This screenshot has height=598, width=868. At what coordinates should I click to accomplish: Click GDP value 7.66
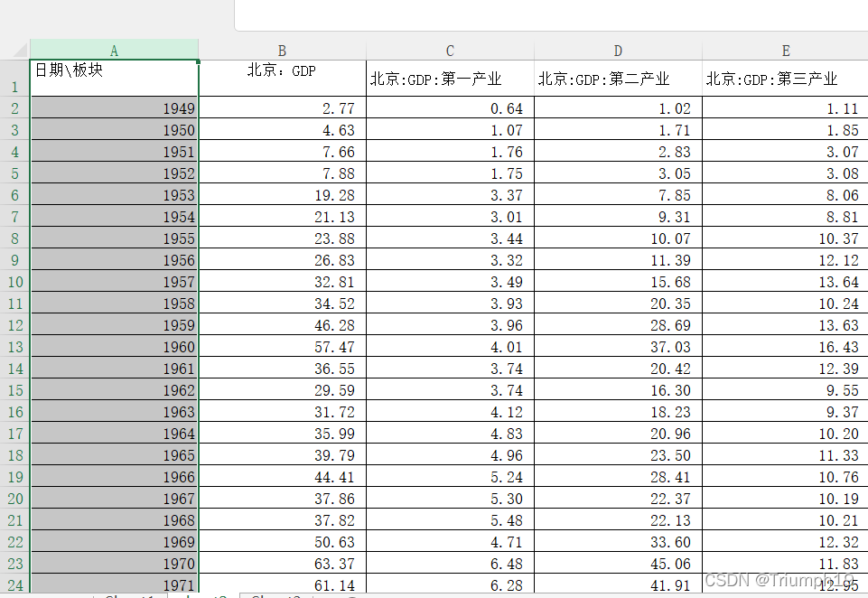coord(283,152)
